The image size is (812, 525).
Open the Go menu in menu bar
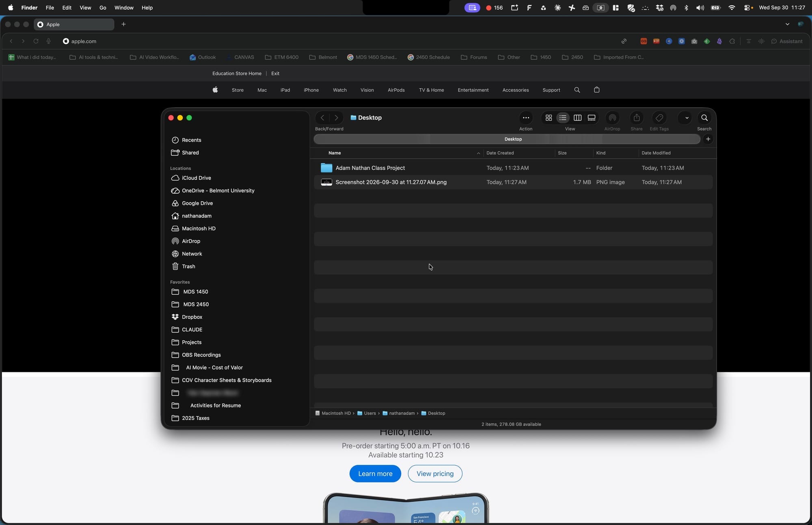[103, 8]
